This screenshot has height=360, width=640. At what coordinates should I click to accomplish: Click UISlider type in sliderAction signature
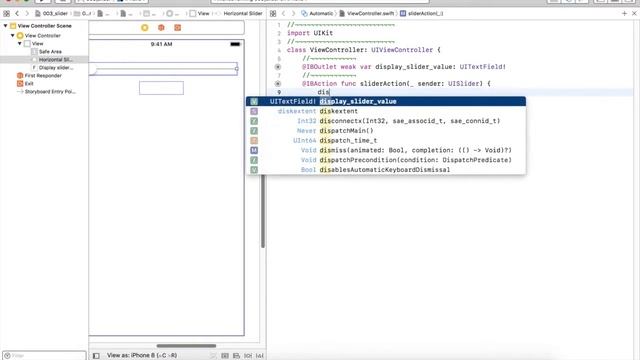(x=463, y=83)
